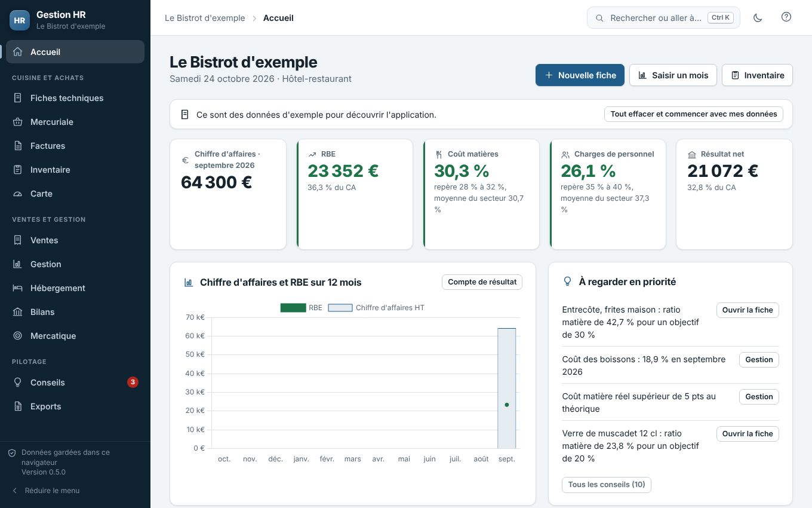Viewport: 812px width, 508px height.
Task: View Tous les conseils (10)
Action: 607,485
